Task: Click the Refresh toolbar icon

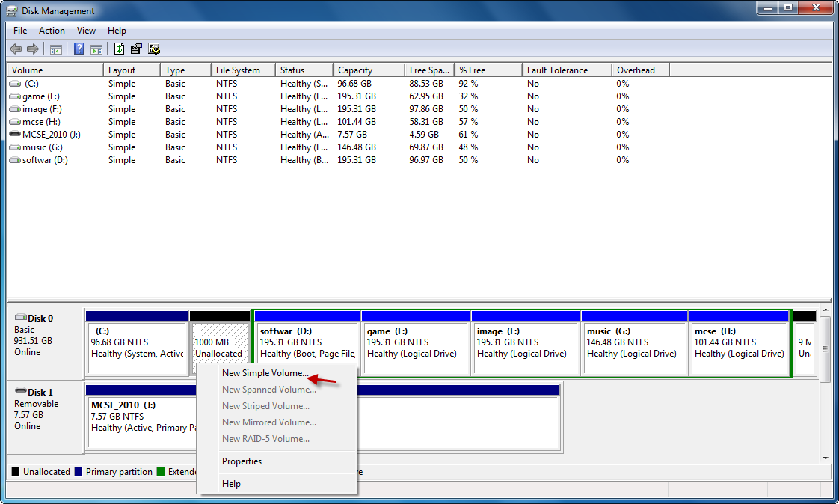Action: (x=119, y=49)
